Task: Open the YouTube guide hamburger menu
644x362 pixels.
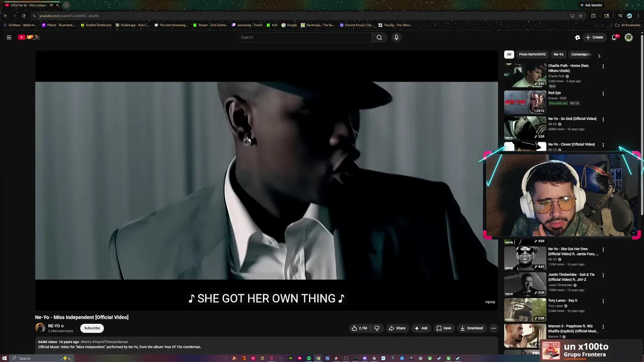Action: [x=9, y=37]
